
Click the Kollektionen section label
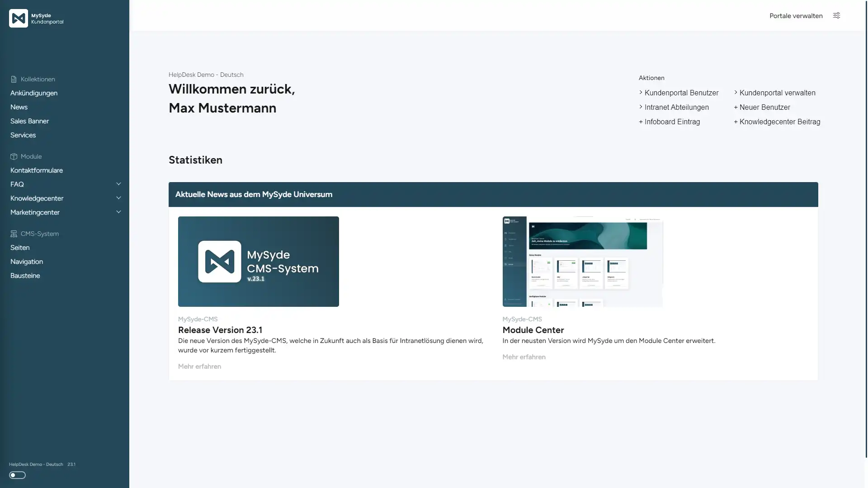click(38, 79)
